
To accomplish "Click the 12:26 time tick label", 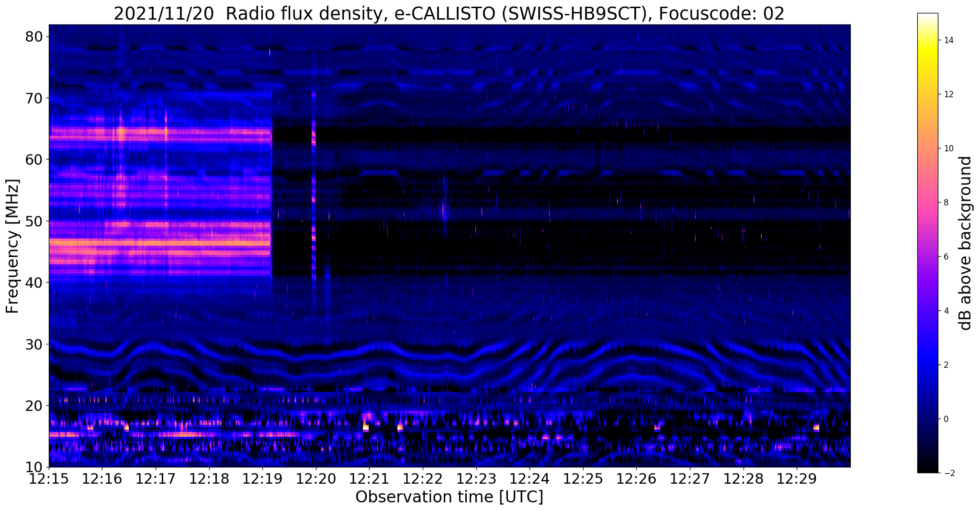I will [636, 478].
